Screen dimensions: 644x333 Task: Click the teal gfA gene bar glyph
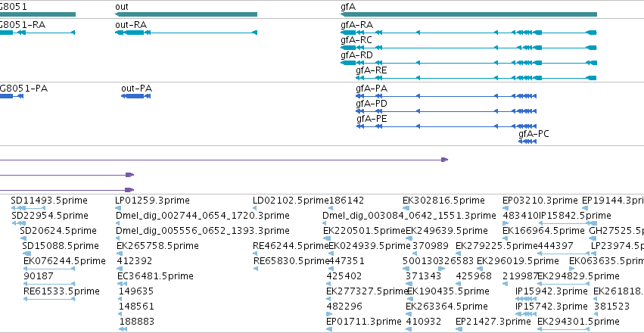[468, 14]
